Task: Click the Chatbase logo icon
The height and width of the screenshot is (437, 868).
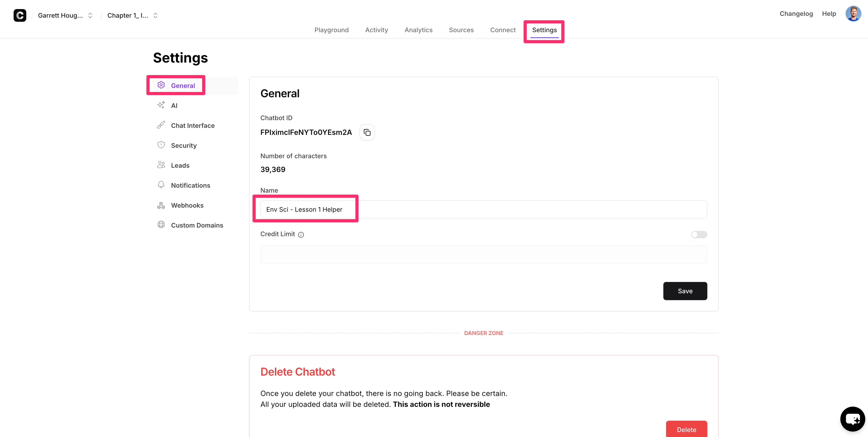Action: click(20, 15)
